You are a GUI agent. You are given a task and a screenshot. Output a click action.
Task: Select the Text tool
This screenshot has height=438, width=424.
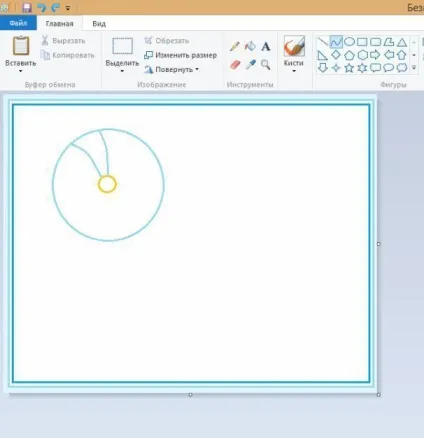[x=266, y=46]
